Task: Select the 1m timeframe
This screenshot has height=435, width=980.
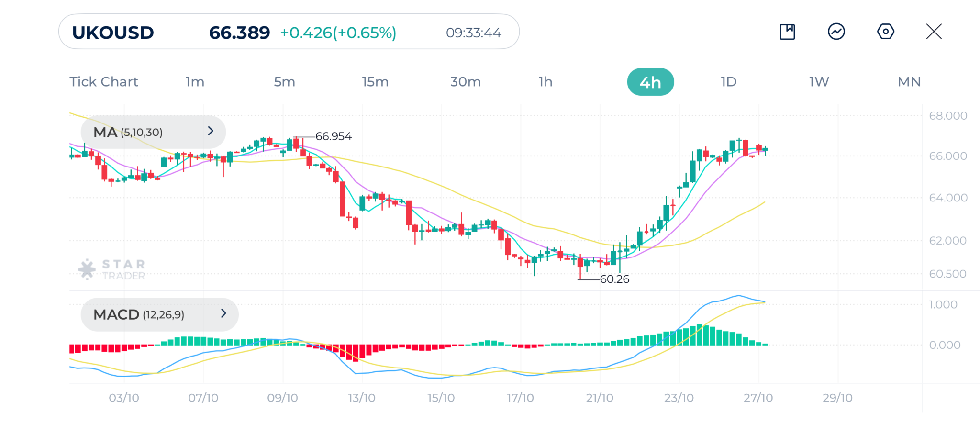Action: point(195,82)
